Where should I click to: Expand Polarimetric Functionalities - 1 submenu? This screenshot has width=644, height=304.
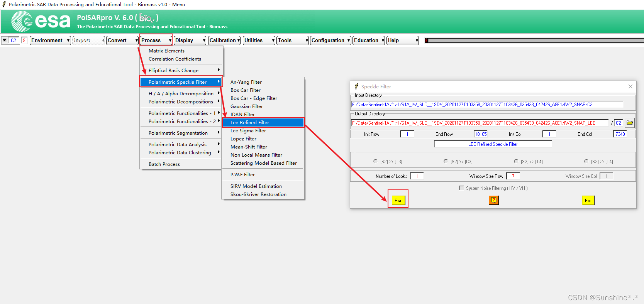[x=181, y=113]
